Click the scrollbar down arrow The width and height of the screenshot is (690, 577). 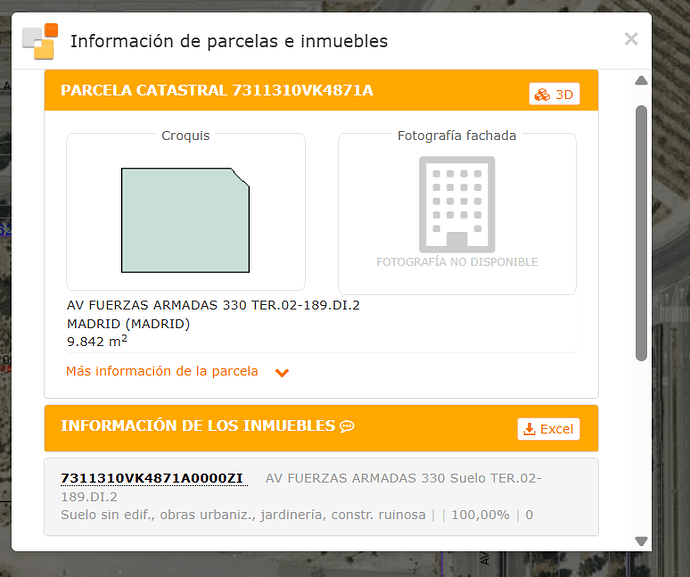[641, 541]
